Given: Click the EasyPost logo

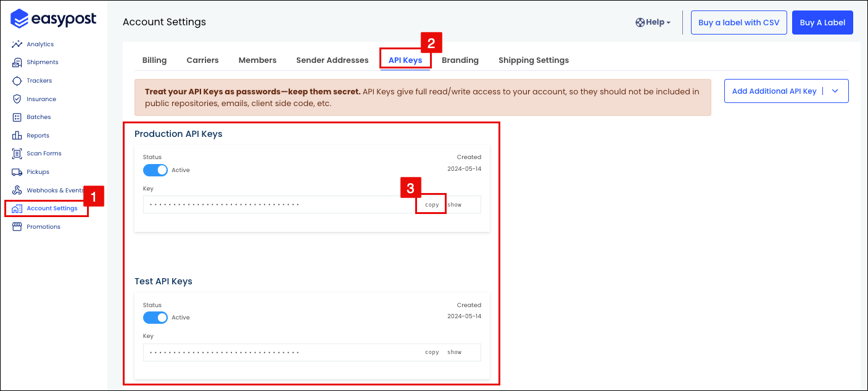Looking at the screenshot, I should click(x=54, y=19).
